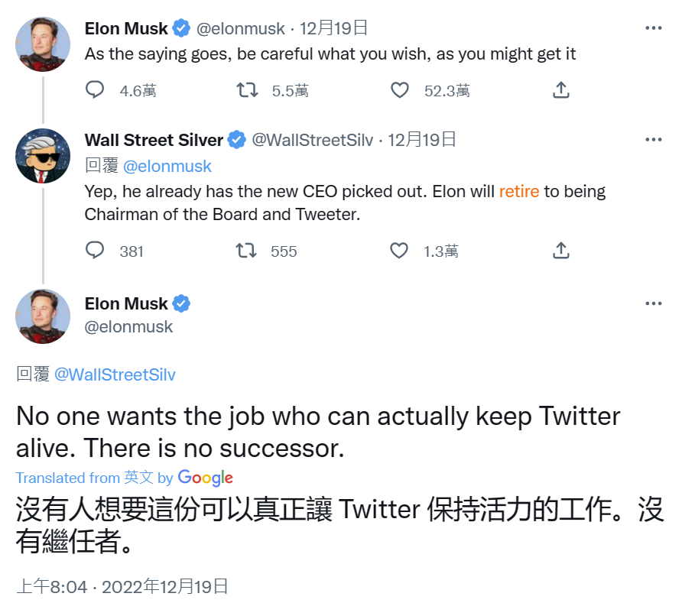Open the 上午8:04 · 2022年12月19日 timestamp
Viewport: 682px width, 616px height.
(x=122, y=586)
